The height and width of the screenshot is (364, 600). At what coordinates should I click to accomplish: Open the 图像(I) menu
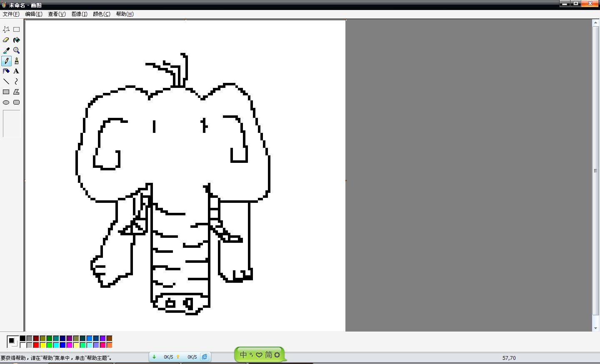(x=80, y=14)
